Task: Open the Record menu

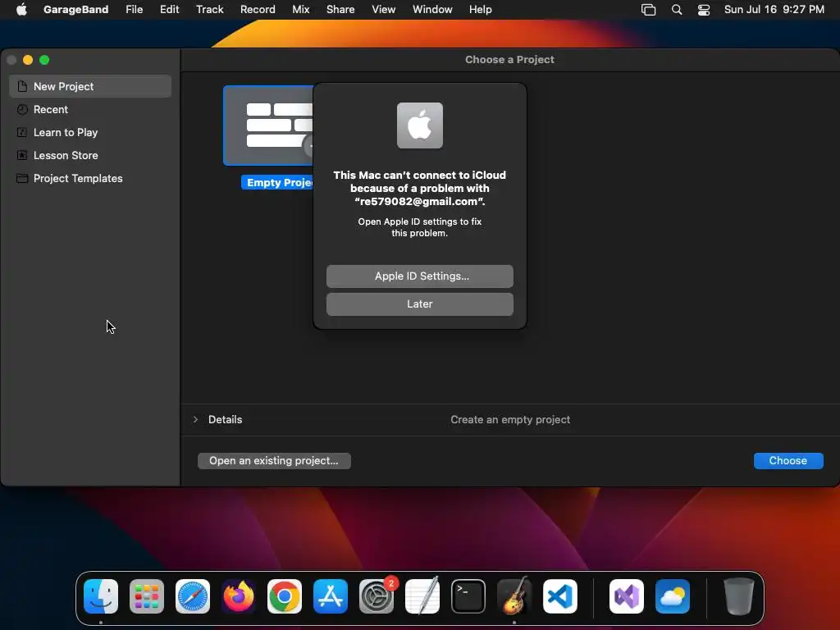Action: point(258,9)
